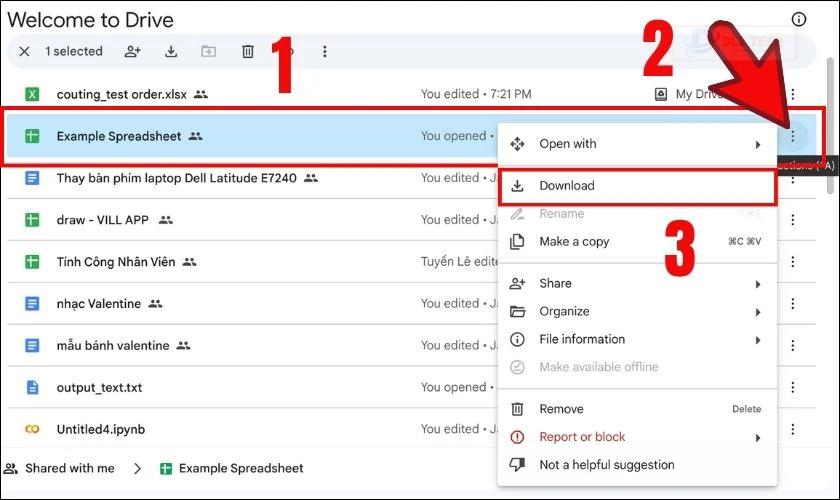Open the more actions menu in selection toolbar

pos(325,51)
